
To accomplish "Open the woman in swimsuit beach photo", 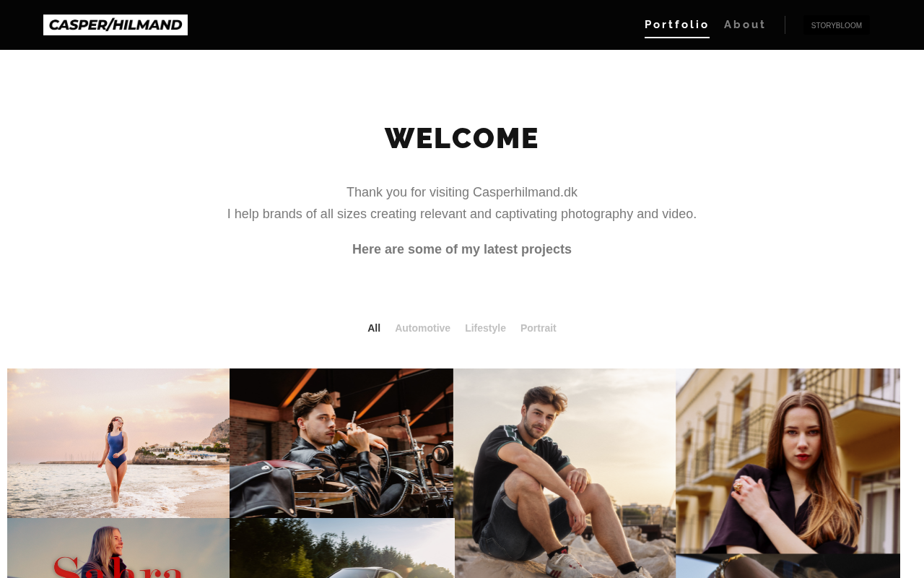I will tap(118, 443).
